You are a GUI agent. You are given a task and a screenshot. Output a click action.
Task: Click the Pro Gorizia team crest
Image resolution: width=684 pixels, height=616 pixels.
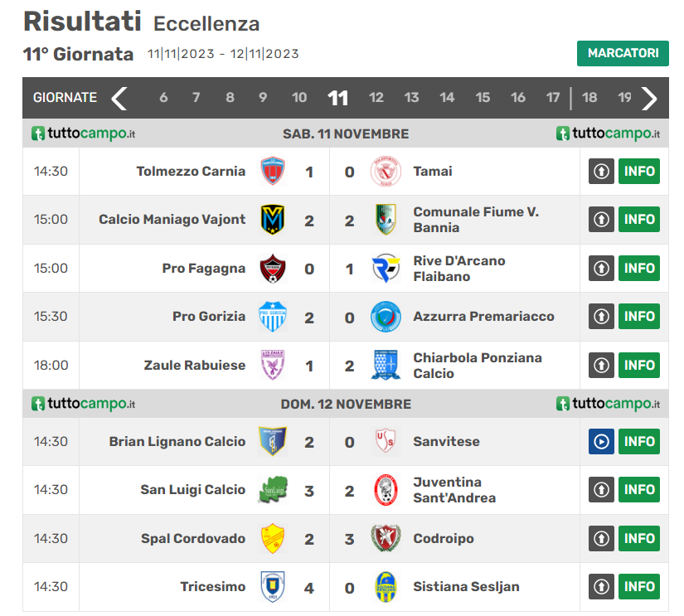273,317
